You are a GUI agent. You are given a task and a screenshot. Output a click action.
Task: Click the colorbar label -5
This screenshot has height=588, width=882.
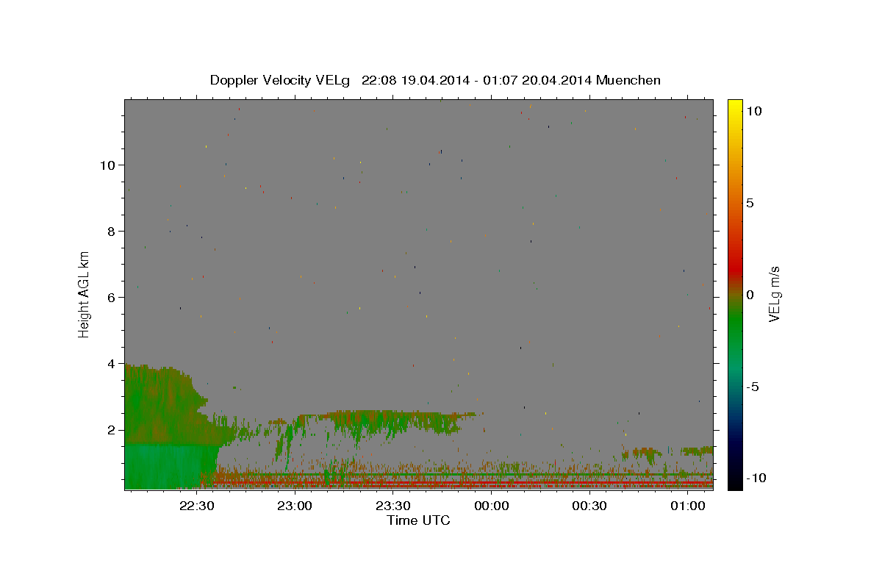pos(753,387)
